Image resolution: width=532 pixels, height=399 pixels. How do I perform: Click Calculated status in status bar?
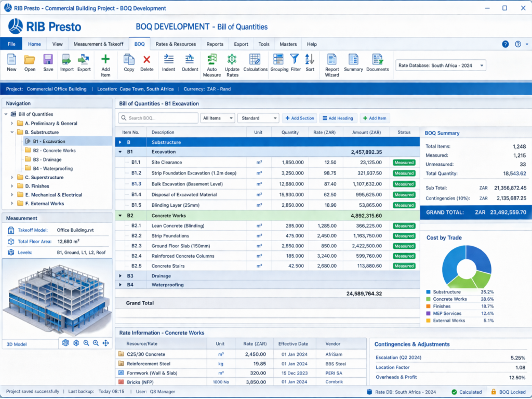(x=467, y=392)
